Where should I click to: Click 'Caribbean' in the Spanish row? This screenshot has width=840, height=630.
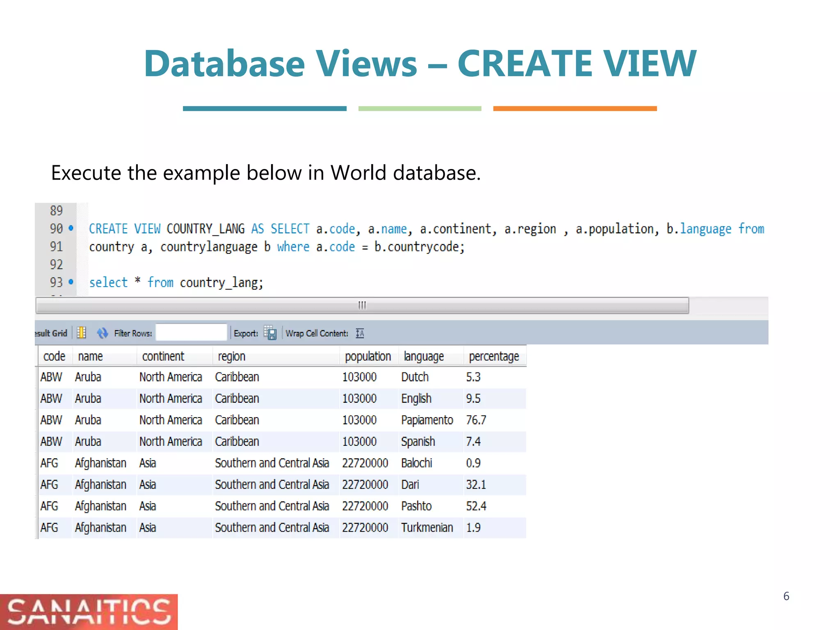tap(237, 441)
